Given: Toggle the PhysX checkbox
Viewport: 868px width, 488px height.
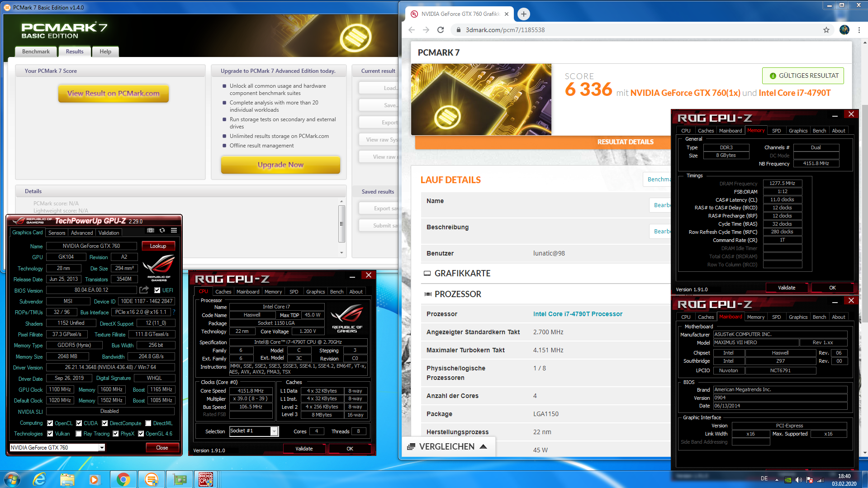Looking at the screenshot, I should (116, 434).
